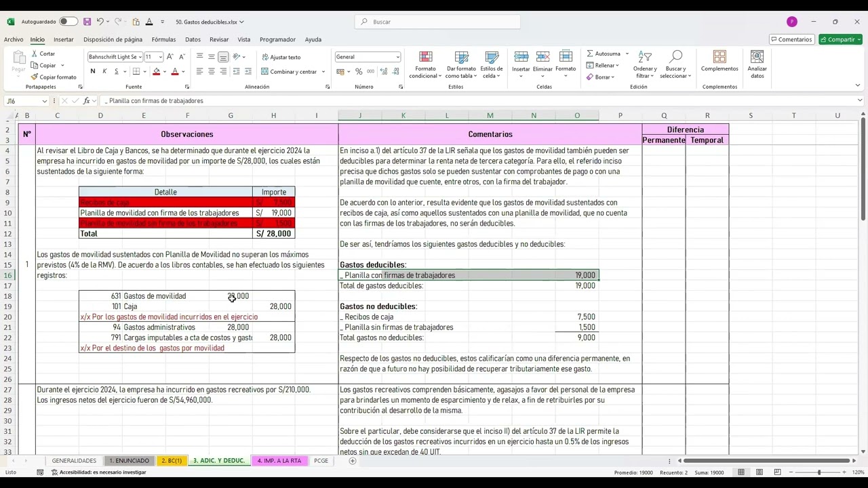This screenshot has width=868, height=488.
Task: Open the Insertar ribbon tab
Action: [x=64, y=39]
